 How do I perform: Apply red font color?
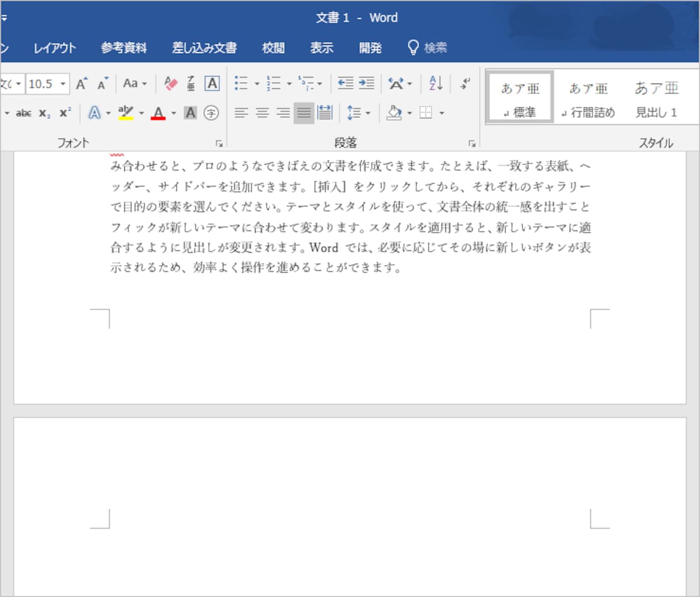158,113
